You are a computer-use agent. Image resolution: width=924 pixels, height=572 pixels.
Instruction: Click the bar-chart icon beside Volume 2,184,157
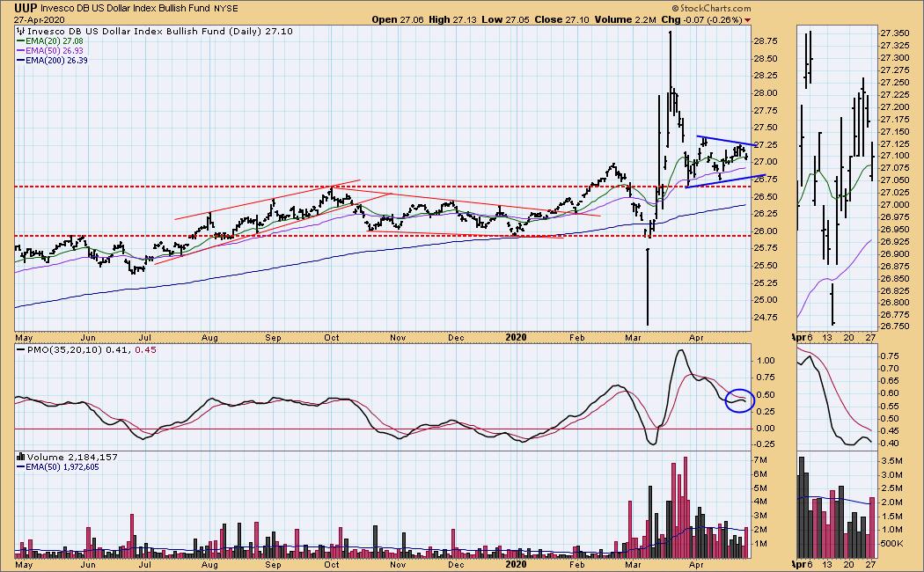coord(20,457)
